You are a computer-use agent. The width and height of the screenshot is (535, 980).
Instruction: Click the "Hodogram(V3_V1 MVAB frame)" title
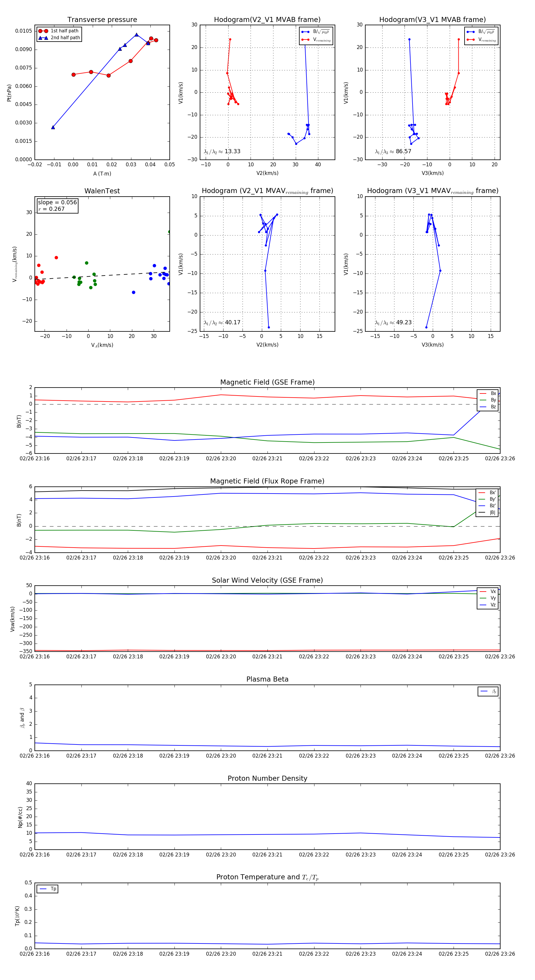[x=432, y=20]
